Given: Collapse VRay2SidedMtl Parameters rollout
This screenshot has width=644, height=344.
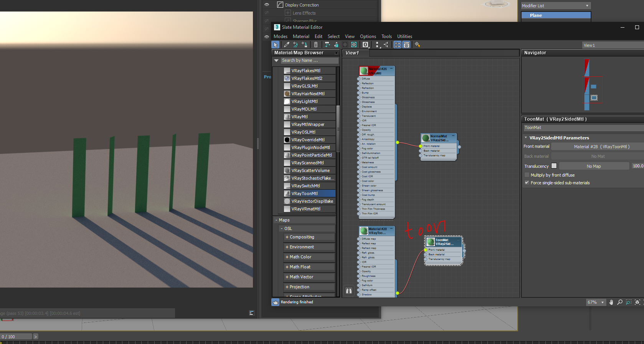Looking at the screenshot, I should [x=526, y=138].
